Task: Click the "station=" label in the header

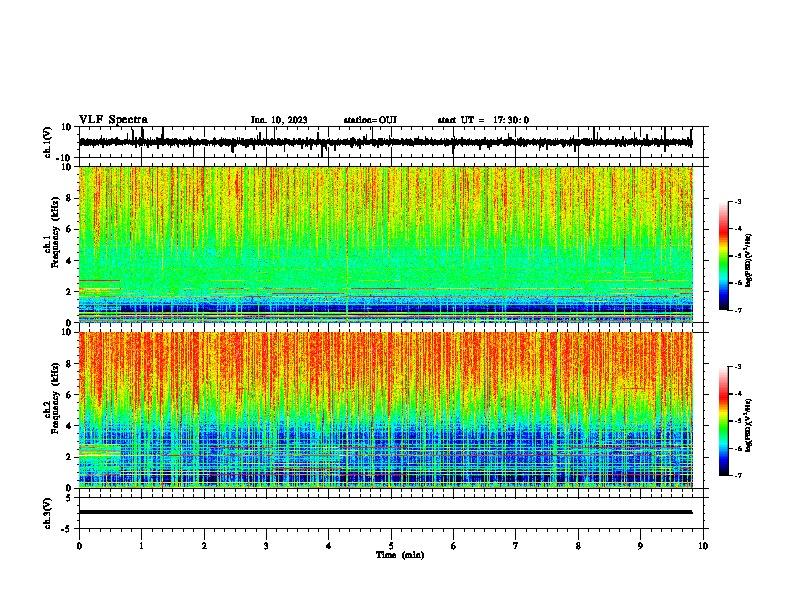Action: (361, 120)
